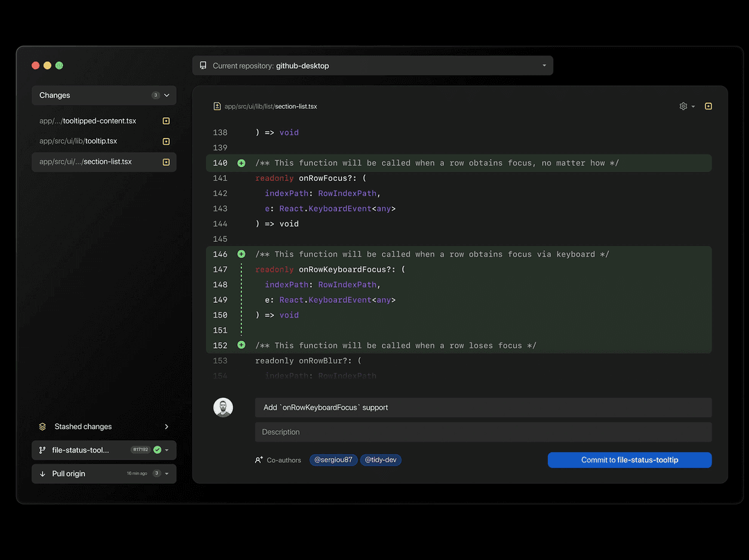Image resolution: width=749 pixels, height=560 pixels.
Task: Click the green check status icon on branch
Action: (x=157, y=450)
